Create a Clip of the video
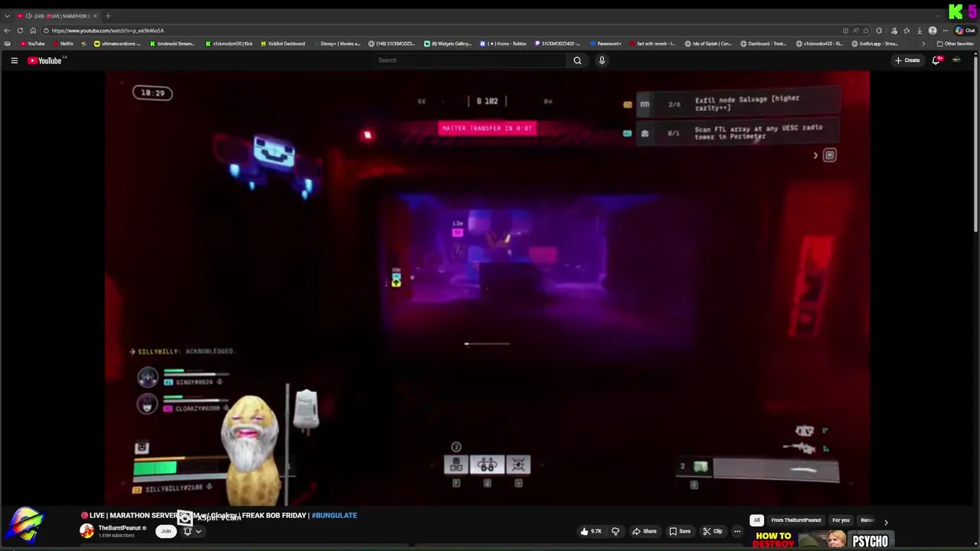The width and height of the screenshot is (980, 551). pyautogui.click(x=713, y=531)
